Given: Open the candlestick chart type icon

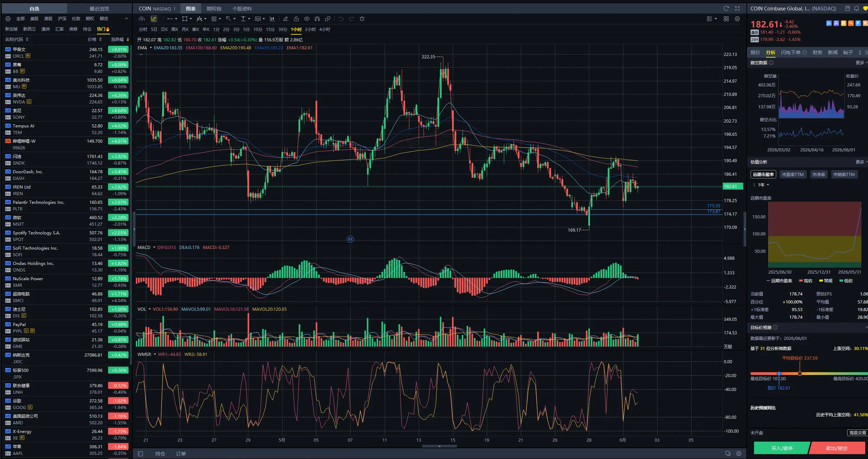Looking at the screenshot, I should click(x=272, y=19).
